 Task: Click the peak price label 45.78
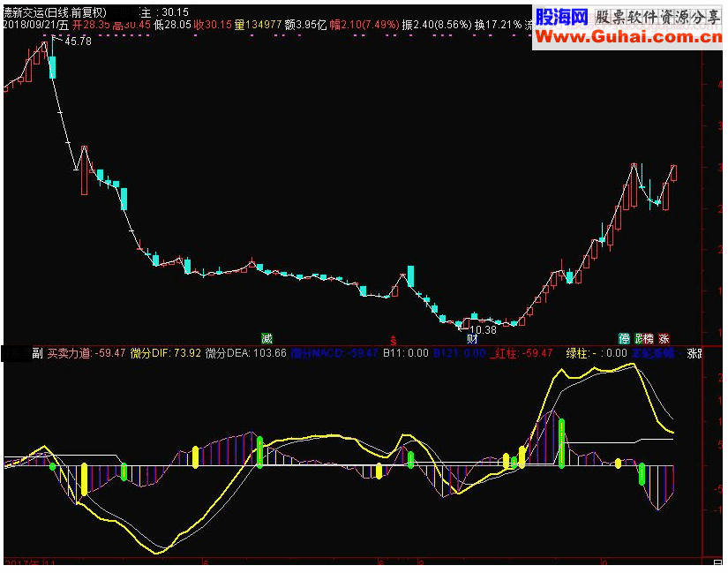point(78,41)
